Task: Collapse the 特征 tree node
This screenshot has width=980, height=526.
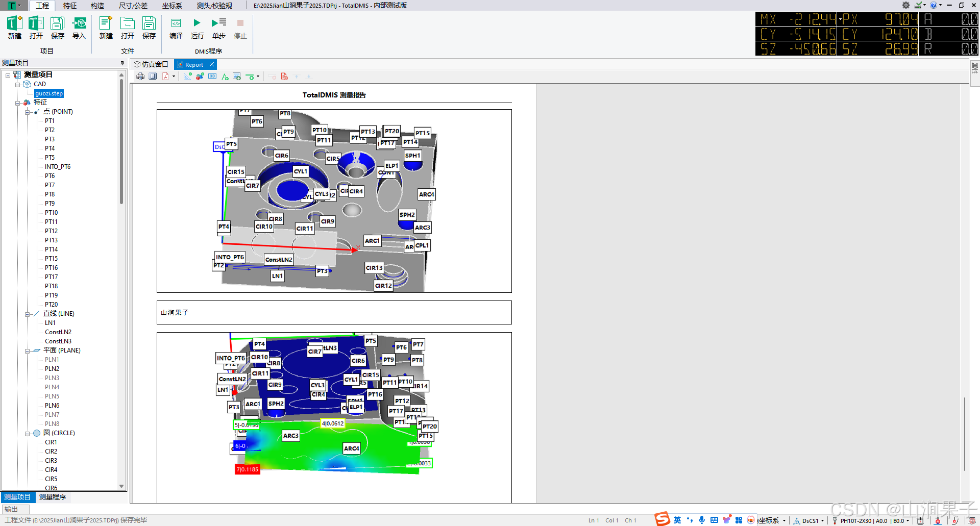Action: [x=17, y=103]
